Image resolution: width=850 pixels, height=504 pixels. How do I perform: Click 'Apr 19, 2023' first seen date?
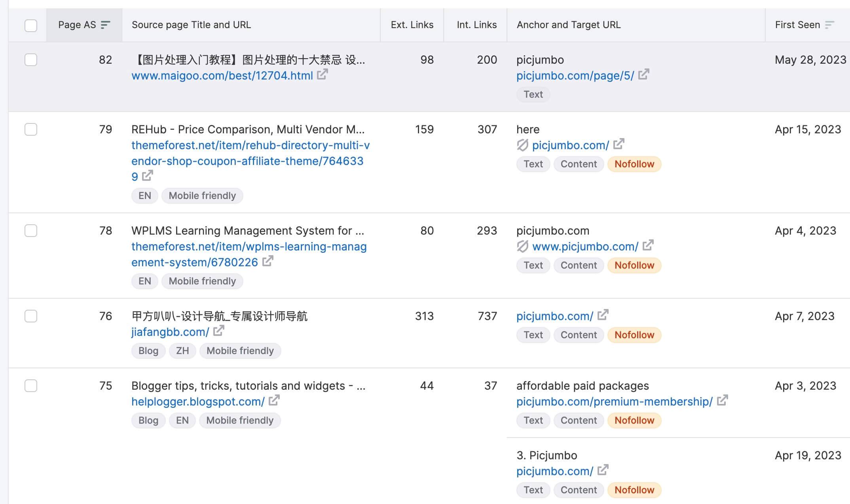click(808, 455)
